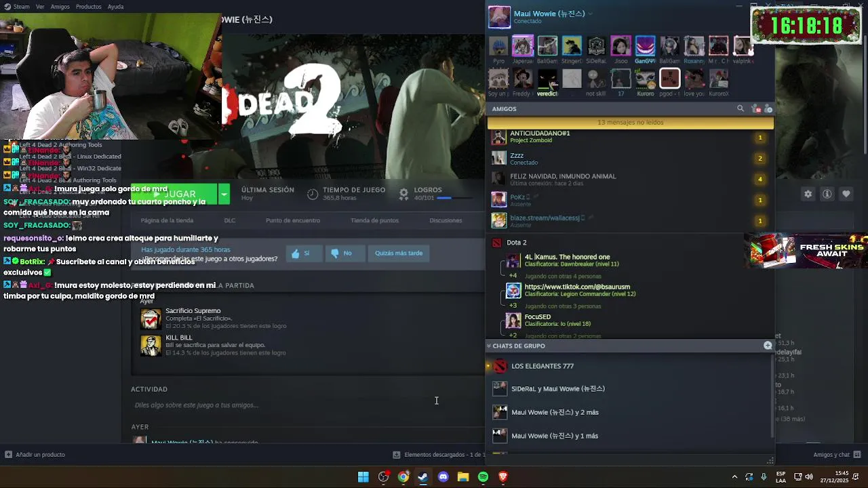Open Tienda de puntos tab
The height and width of the screenshot is (488, 868).
point(374,220)
